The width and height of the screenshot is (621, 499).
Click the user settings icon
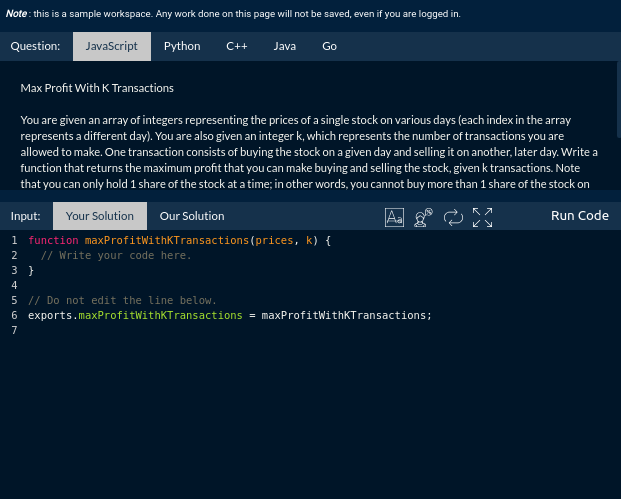pyautogui.click(x=423, y=217)
